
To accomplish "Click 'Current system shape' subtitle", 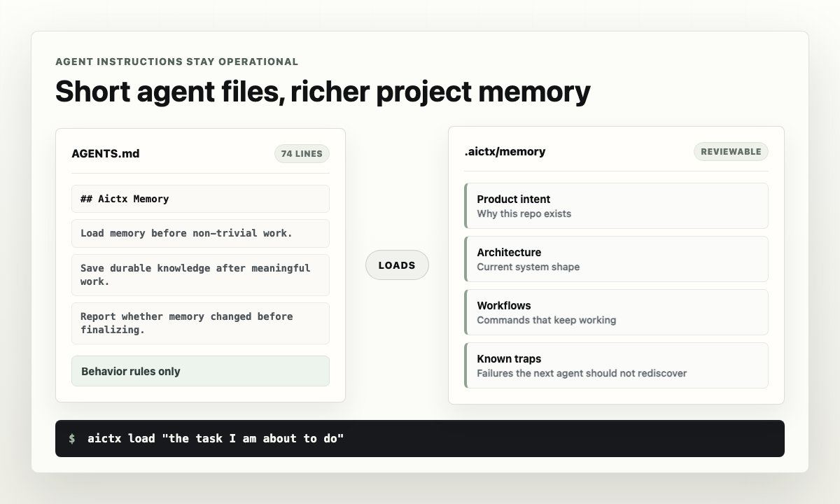I will (x=528, y=267).
